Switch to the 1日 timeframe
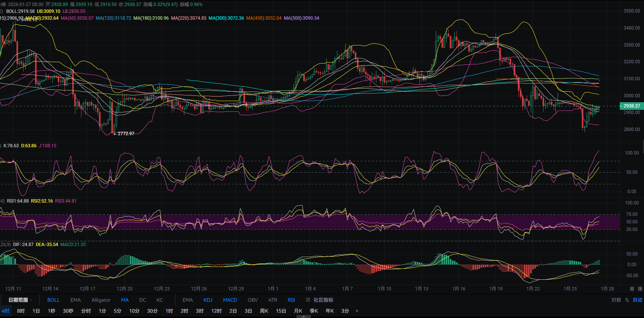This screenshot has width=644, height=318. pos(36,311)
